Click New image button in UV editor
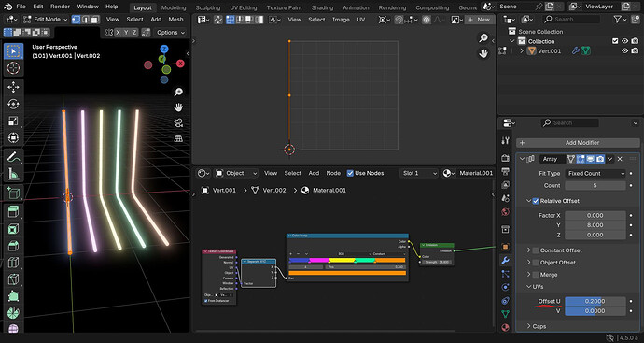 pyautogui.click(x=479, y=20)
